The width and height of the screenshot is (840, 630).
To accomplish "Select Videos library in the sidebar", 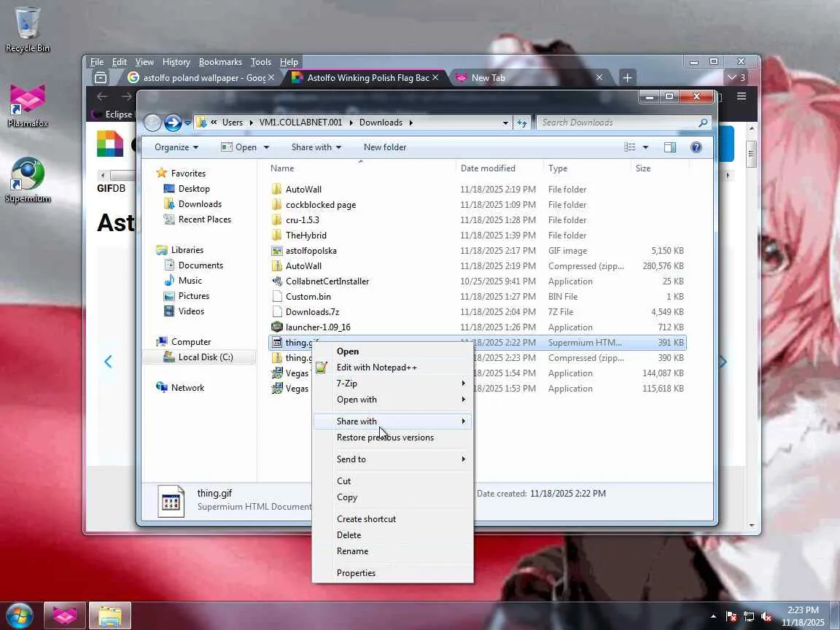I will [191, 311].
